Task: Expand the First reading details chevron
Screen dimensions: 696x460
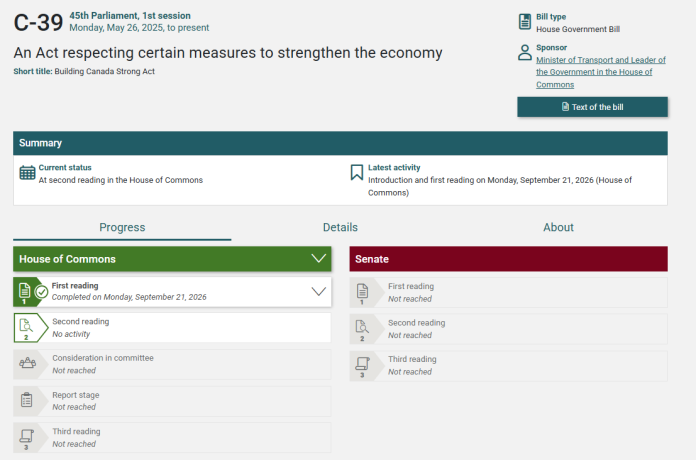Action: coord(319,292)
